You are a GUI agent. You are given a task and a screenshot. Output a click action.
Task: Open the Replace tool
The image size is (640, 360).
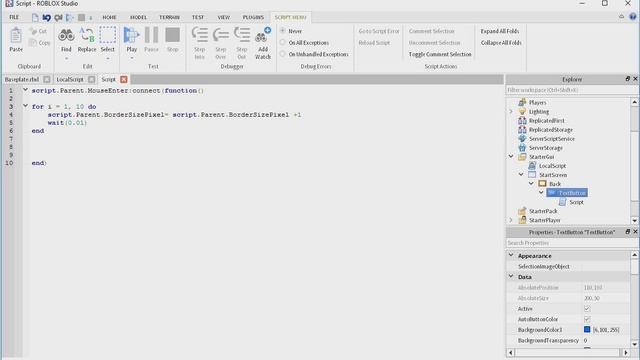[x=87, y=36]
